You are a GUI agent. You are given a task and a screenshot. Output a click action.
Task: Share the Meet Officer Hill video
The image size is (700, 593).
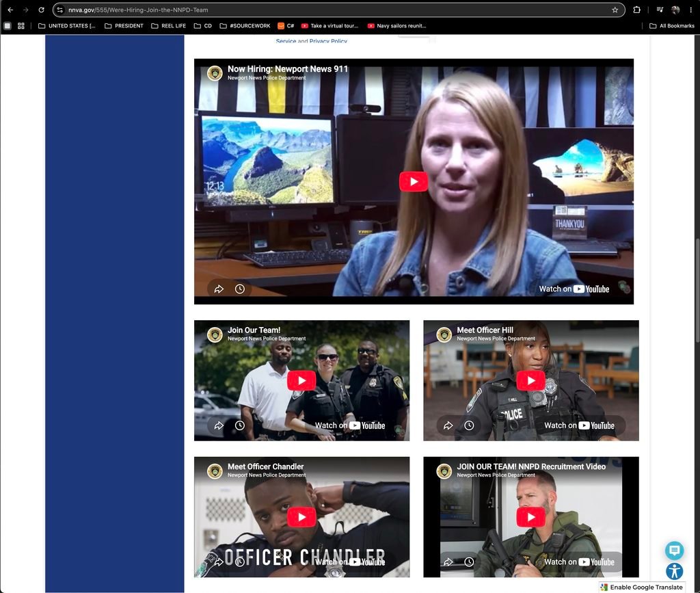448,425
